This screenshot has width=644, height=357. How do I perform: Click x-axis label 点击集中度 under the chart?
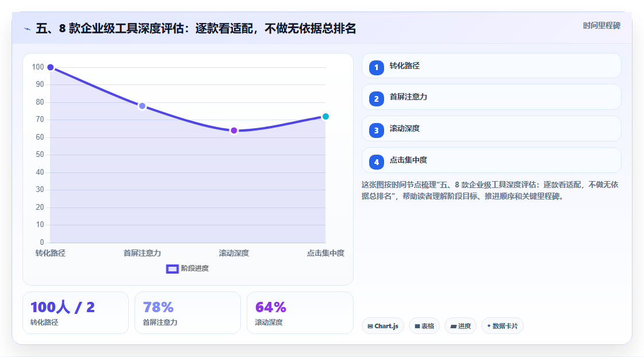[x=325, y=253]
